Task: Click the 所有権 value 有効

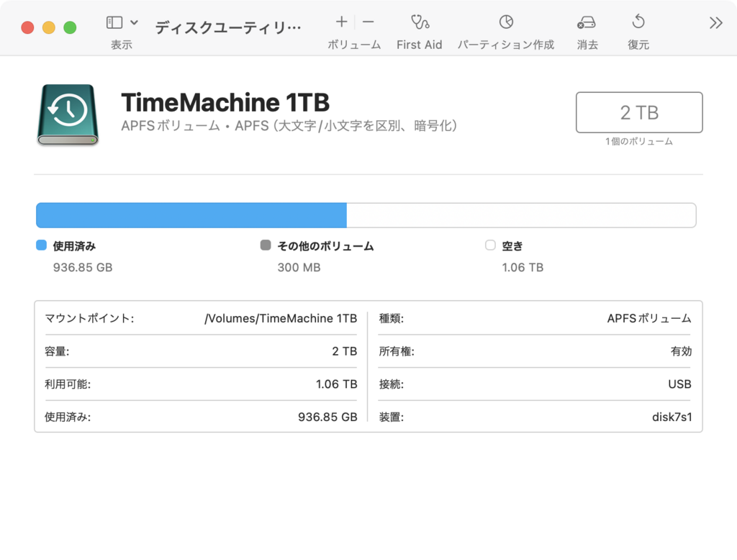Action: [681, 351]
